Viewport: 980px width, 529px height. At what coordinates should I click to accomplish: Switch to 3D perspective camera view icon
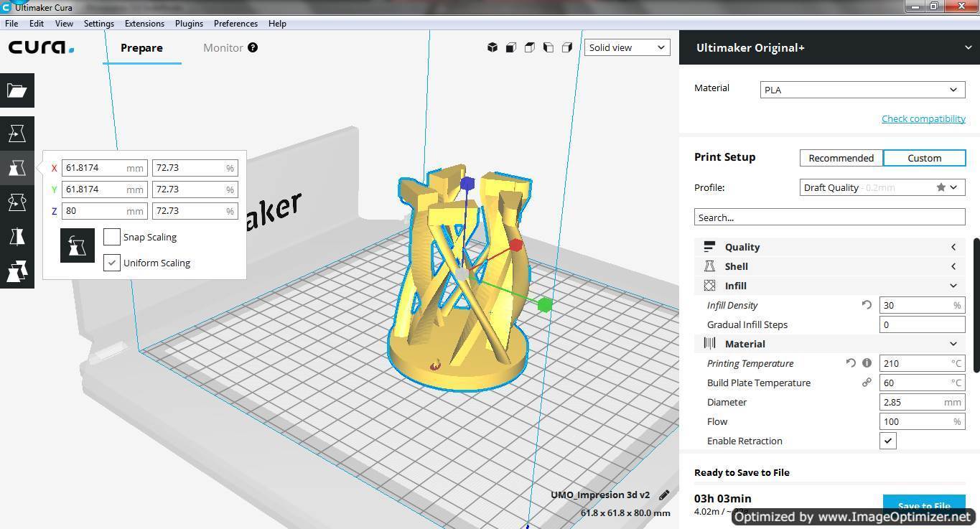coord(493,47)
